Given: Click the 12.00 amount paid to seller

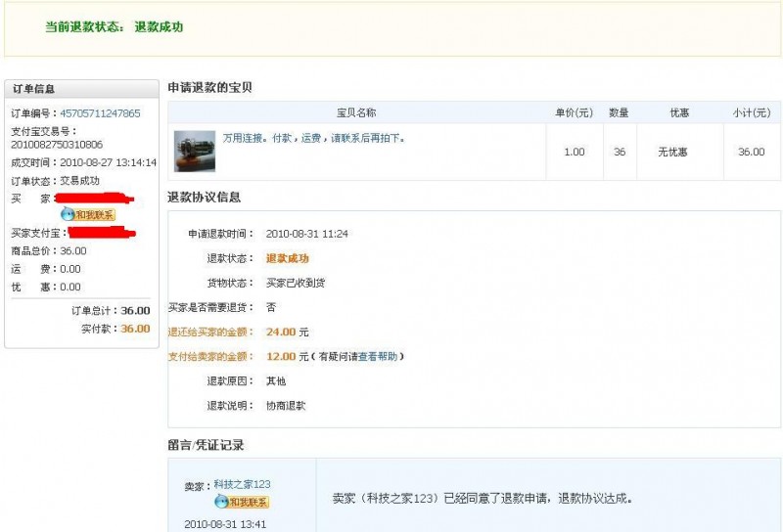Looking at the screenshot, I should 281,357.
